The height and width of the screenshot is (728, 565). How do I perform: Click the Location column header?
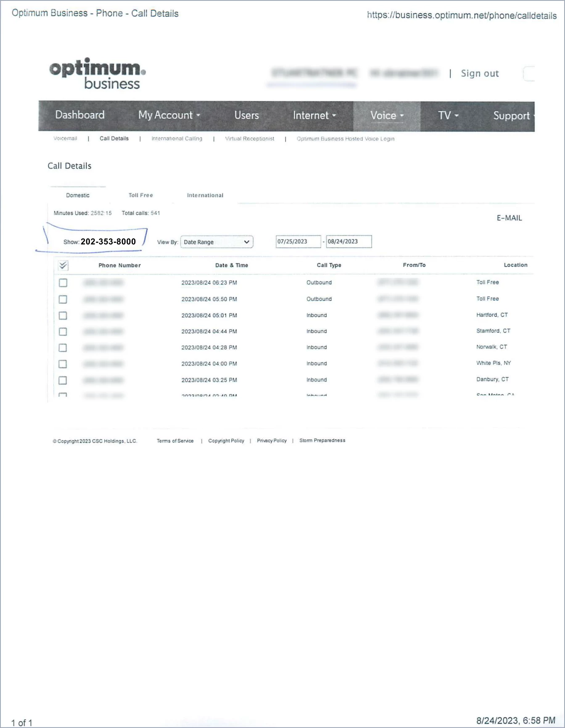click(x=515, y=265)
